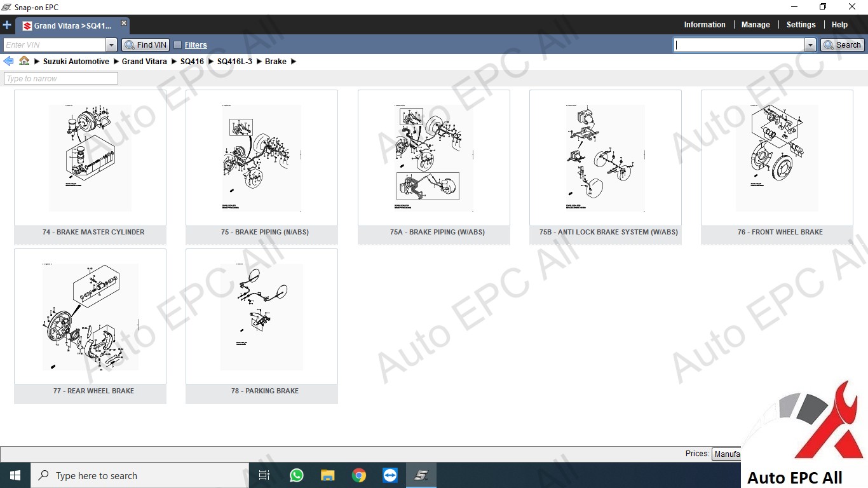Click the Type to narrow field

click(61, 78)
